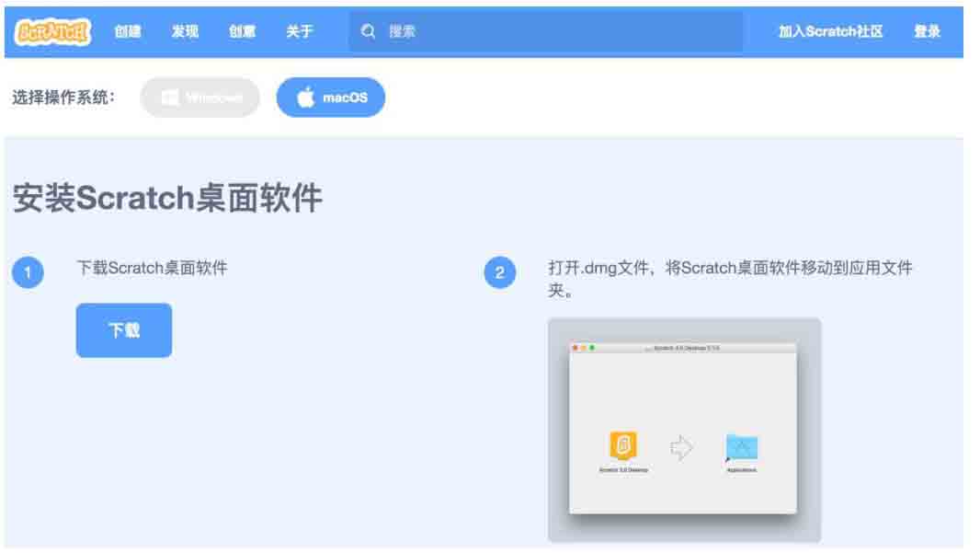Go to the 发现 (Explore) page
The width and height of the screenshot is (980, 553).
tap(185, 31)
